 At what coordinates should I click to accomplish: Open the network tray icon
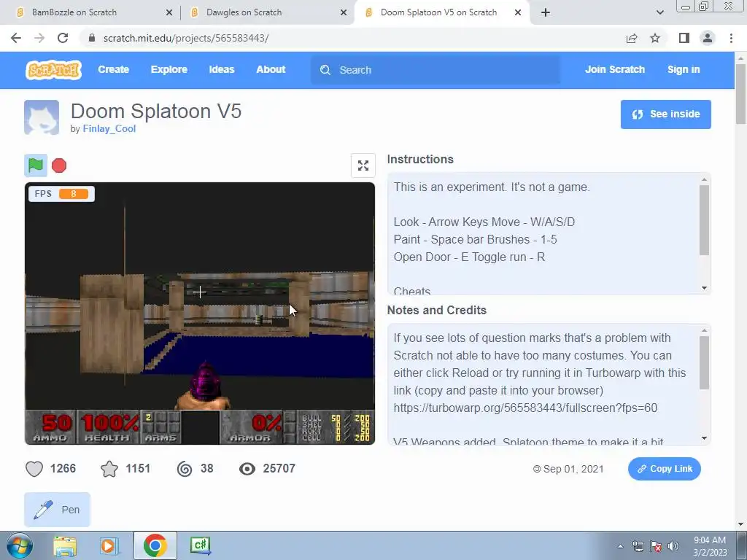tap(638, 546)
